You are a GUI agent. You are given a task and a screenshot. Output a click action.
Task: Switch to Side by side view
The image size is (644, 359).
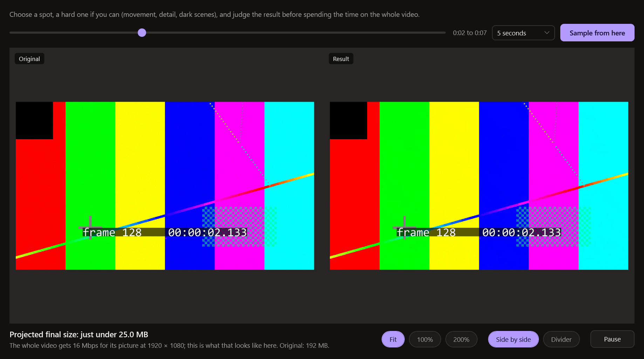(x=513, y=339)
